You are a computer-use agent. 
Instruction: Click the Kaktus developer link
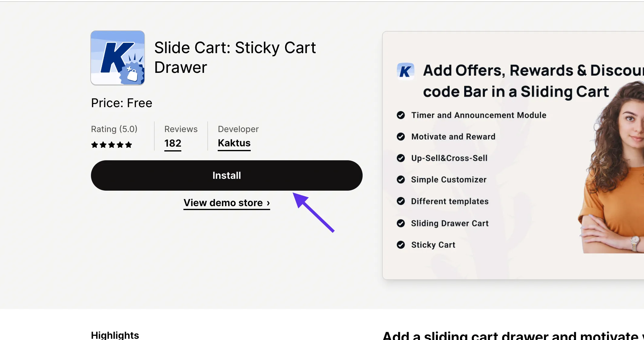(234, 143)
